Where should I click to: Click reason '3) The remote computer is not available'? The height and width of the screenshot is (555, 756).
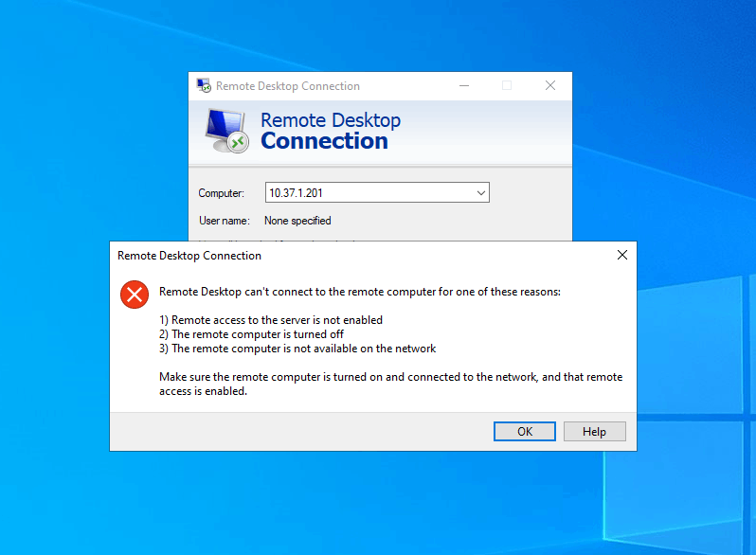[297, 349]
